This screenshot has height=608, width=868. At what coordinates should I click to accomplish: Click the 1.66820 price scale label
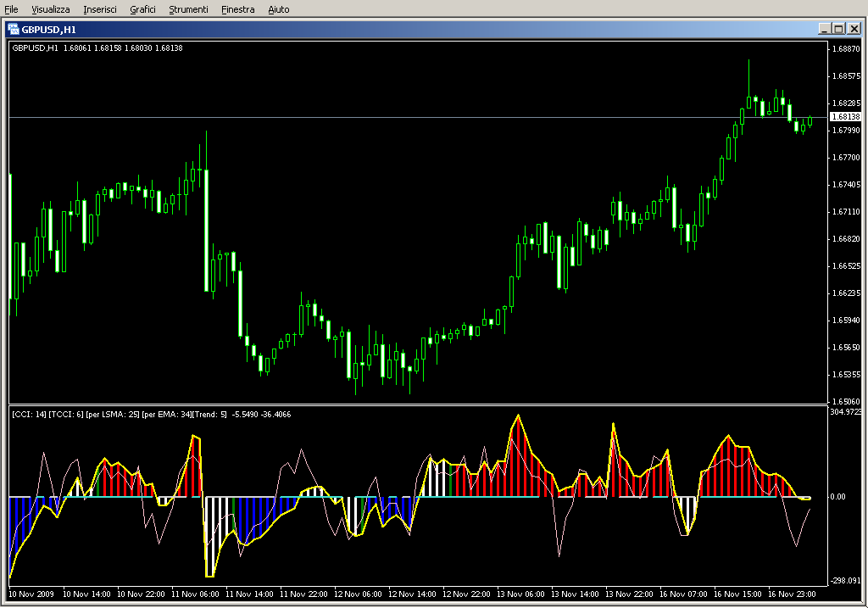(x=847, y=238)
